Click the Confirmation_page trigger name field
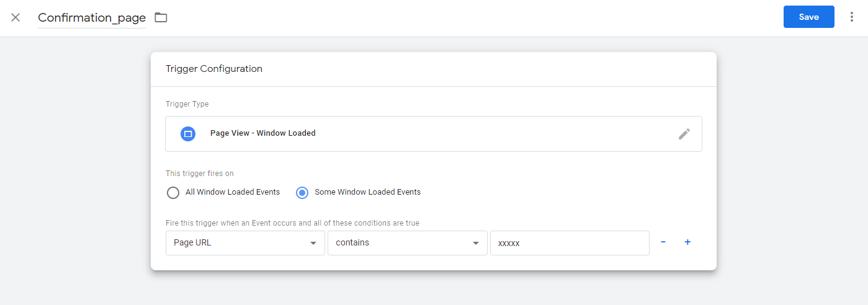This screenshot has width=868, height=305. pos(92,18)
